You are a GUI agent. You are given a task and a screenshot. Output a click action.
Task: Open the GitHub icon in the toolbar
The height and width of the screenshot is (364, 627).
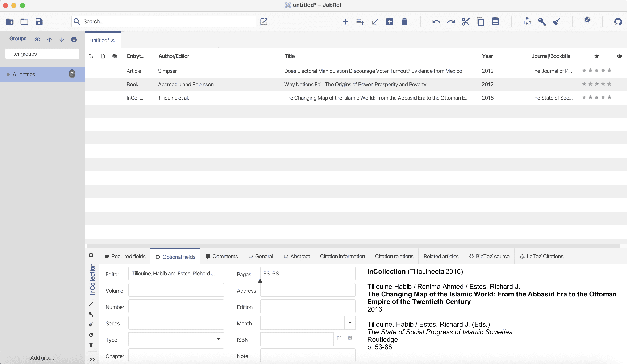click(x=618, y=22)
